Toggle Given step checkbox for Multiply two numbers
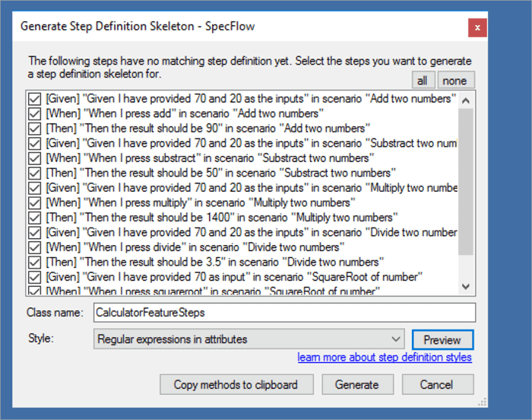This screenshot has height=420, width=532. click(35, 188)
